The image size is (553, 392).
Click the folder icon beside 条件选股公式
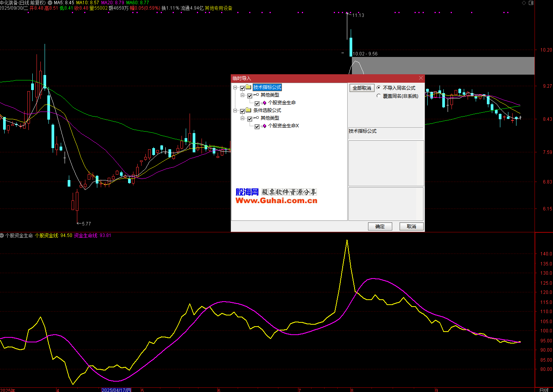(x=248, y=110)
